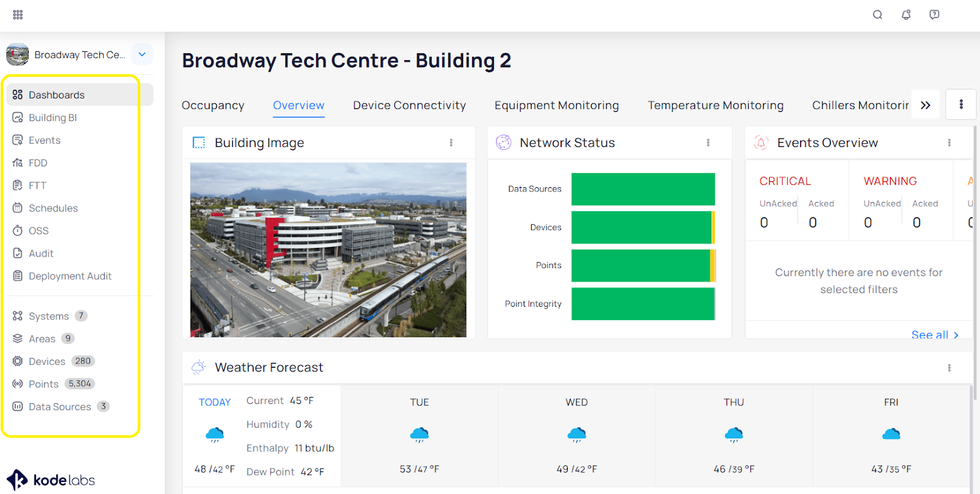Click the Dashboards grid icon

tap(18, 94)
